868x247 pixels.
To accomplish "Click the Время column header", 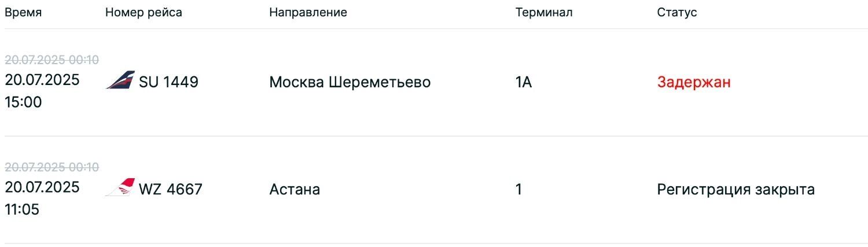I will tap(23, 12).
